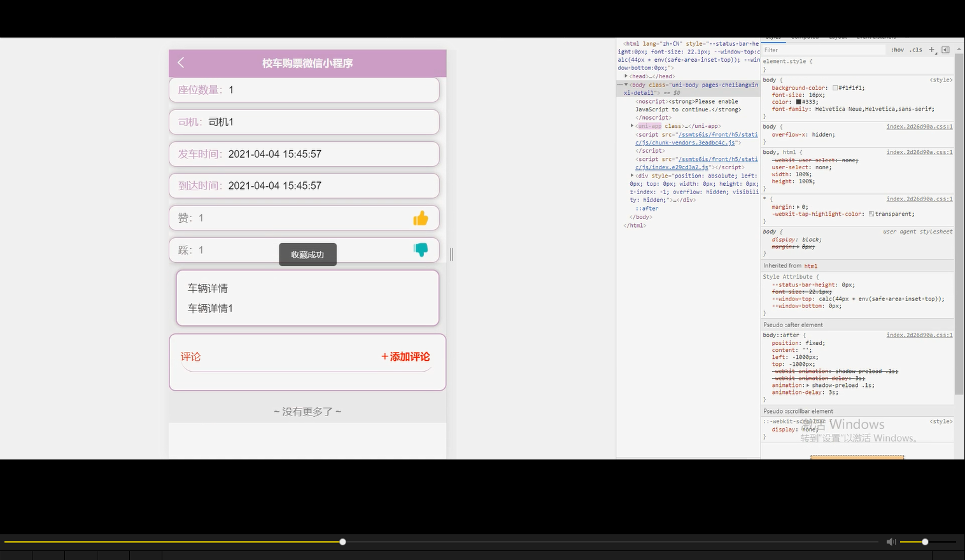Click the 车辆详情1 detail text
Image resolution: width=965 pixels, height=560 pixels.
click(x=210, y=308)
